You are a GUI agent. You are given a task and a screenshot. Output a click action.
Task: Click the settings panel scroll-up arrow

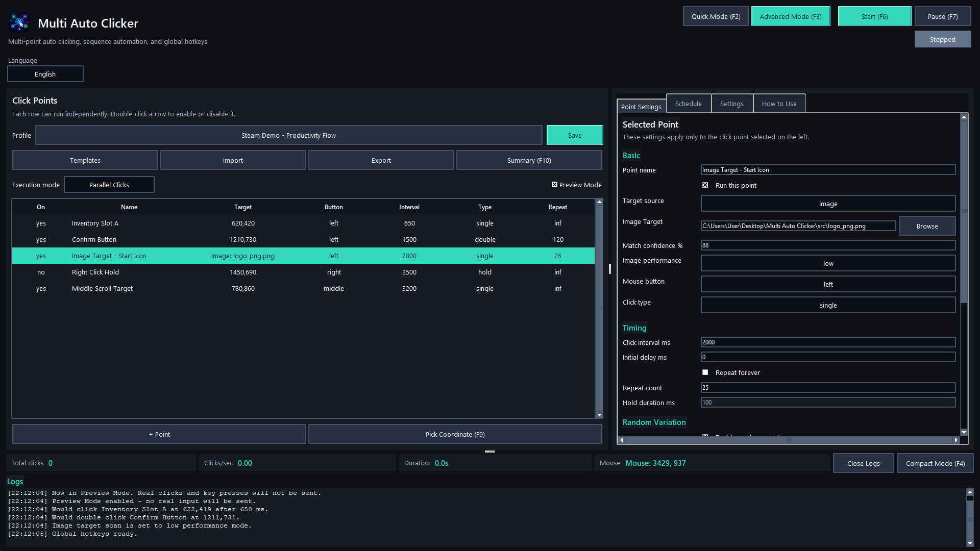964,117
